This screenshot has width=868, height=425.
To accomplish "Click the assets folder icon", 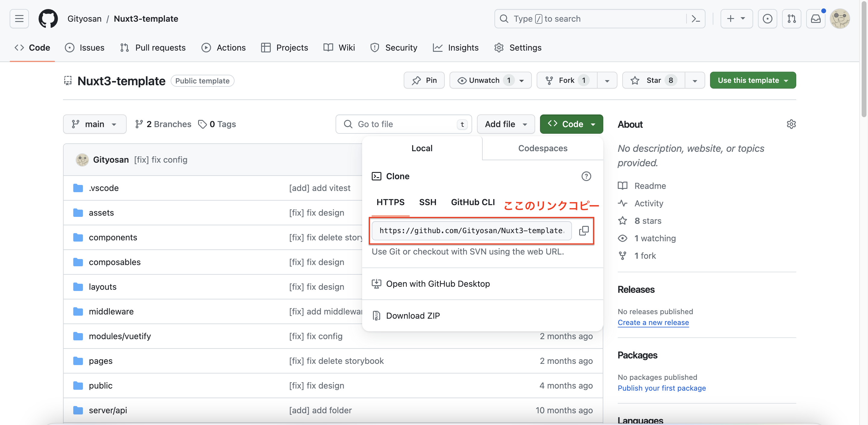I will coord(78,213).
